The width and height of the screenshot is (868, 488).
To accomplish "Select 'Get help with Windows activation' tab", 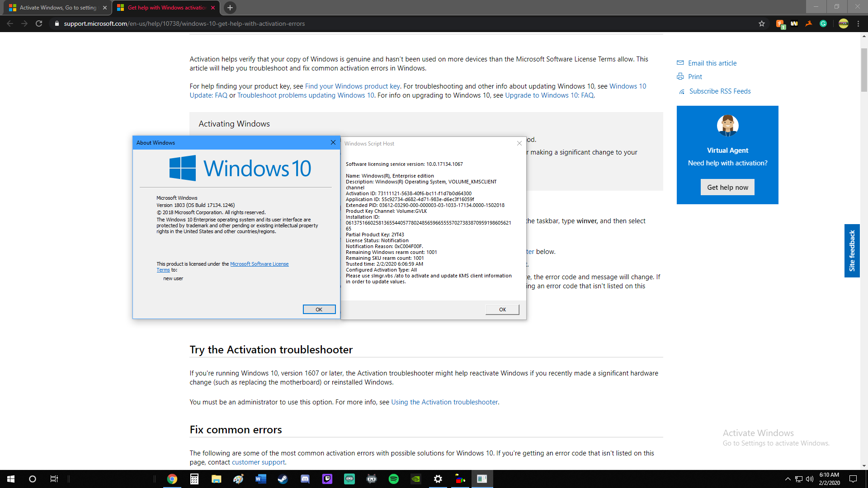I will [166, 8].
